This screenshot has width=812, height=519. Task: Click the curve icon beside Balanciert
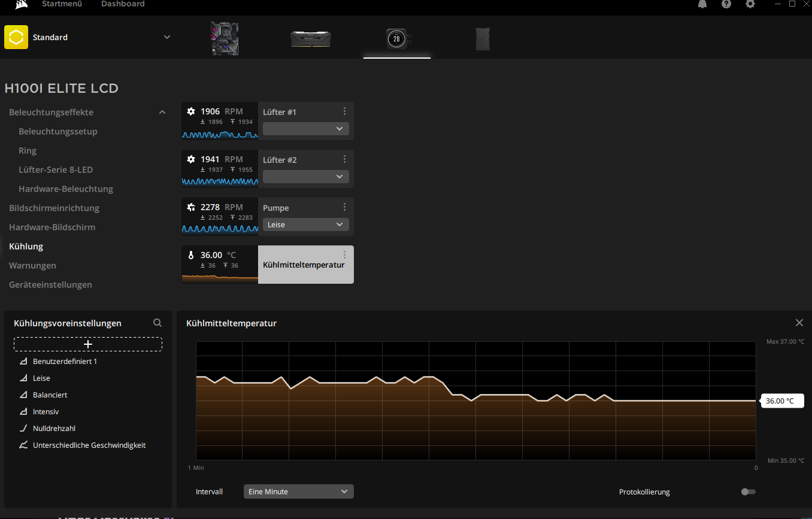point(23,395)
